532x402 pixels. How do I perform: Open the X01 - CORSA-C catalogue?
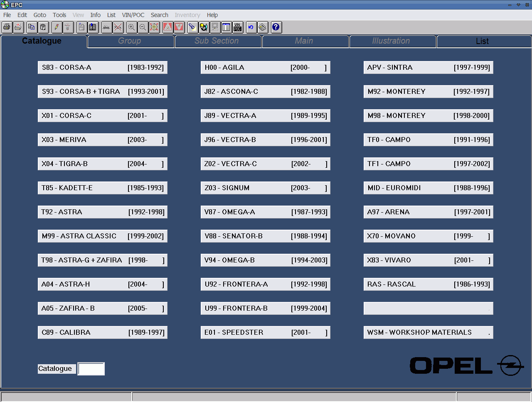[x=103, y=116]
